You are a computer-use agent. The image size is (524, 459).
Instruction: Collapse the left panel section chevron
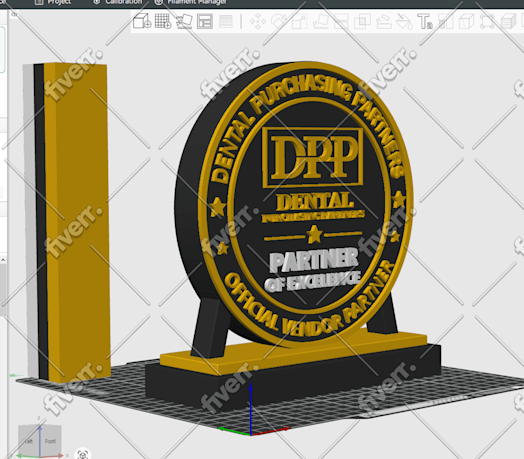[x=3, y=260]
